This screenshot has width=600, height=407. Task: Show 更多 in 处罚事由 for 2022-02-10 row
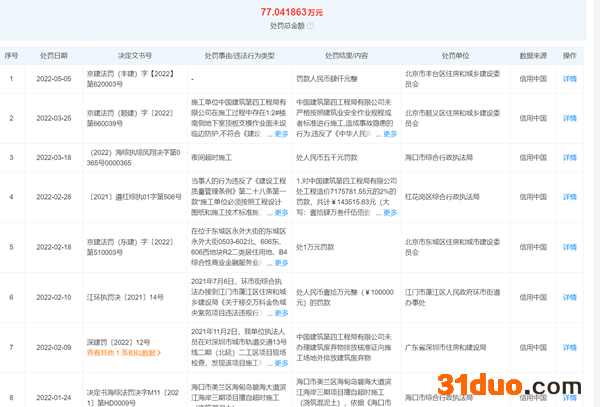(283, 315)
